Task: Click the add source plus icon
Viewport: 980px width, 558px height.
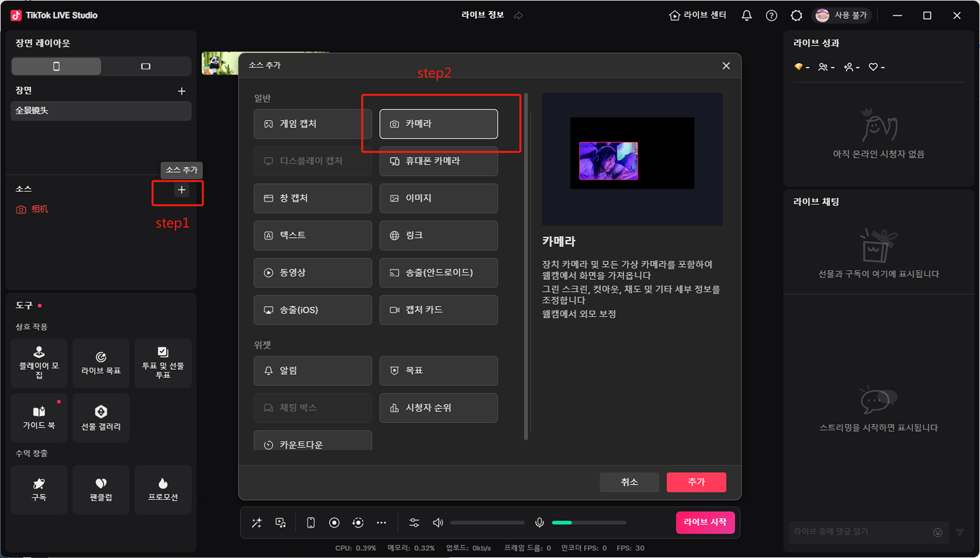Action: (x=181, y=190)
